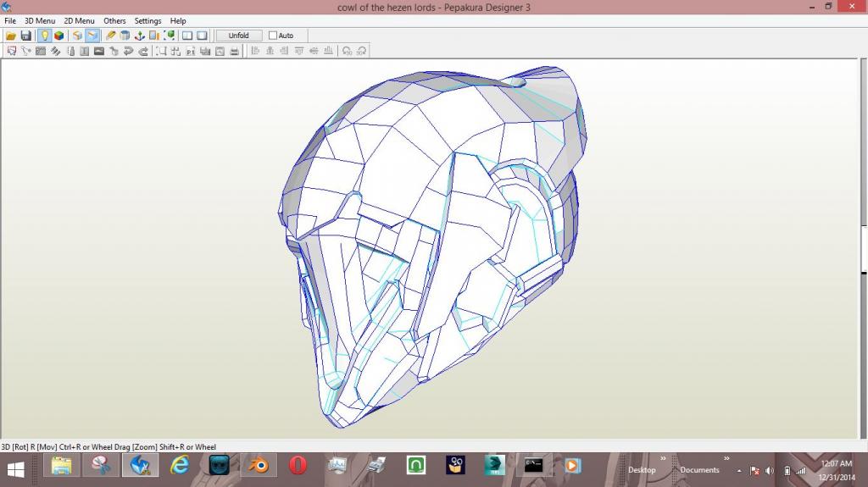Select the Edge Color tool icon
Screen dimensions: 868x487
click(70, 51)
